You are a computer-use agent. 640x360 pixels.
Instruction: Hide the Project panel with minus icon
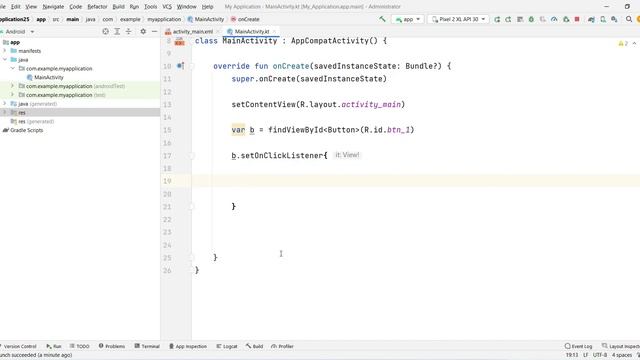point(154,31)
